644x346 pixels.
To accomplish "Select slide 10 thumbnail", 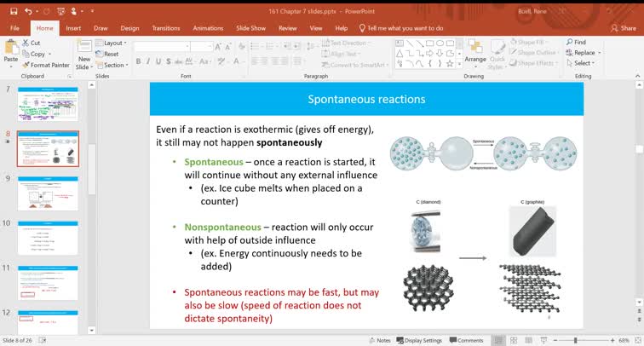I will pos(48,237).
